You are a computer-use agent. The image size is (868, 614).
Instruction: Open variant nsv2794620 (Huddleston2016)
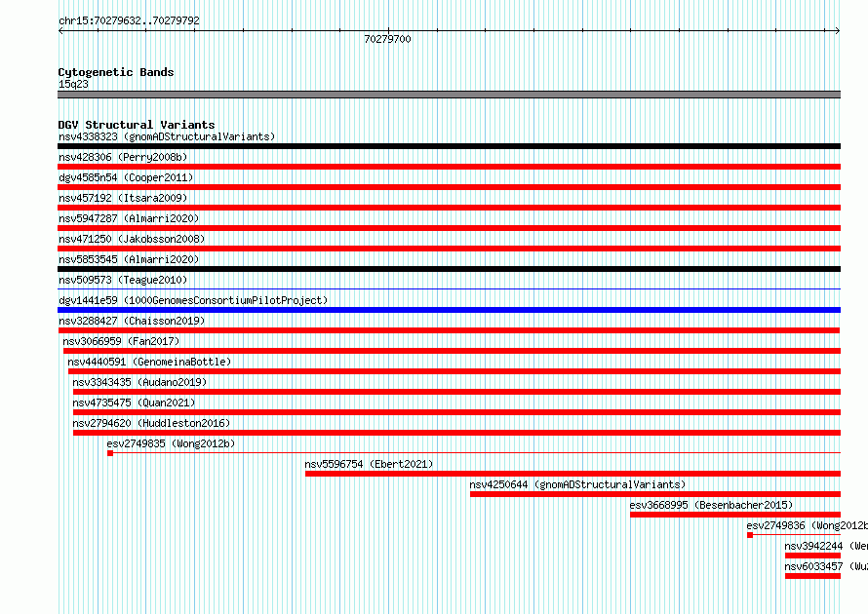pos(151,423)
